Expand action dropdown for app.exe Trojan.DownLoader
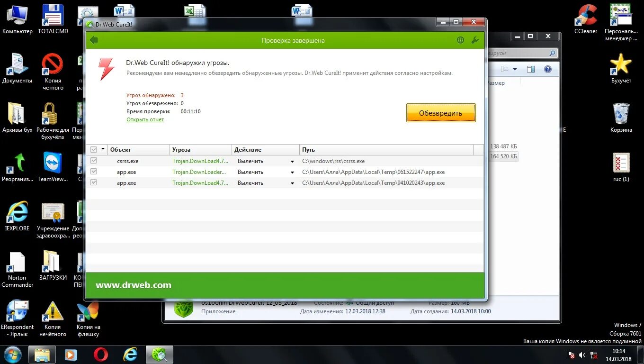 [x=292, y=172]
